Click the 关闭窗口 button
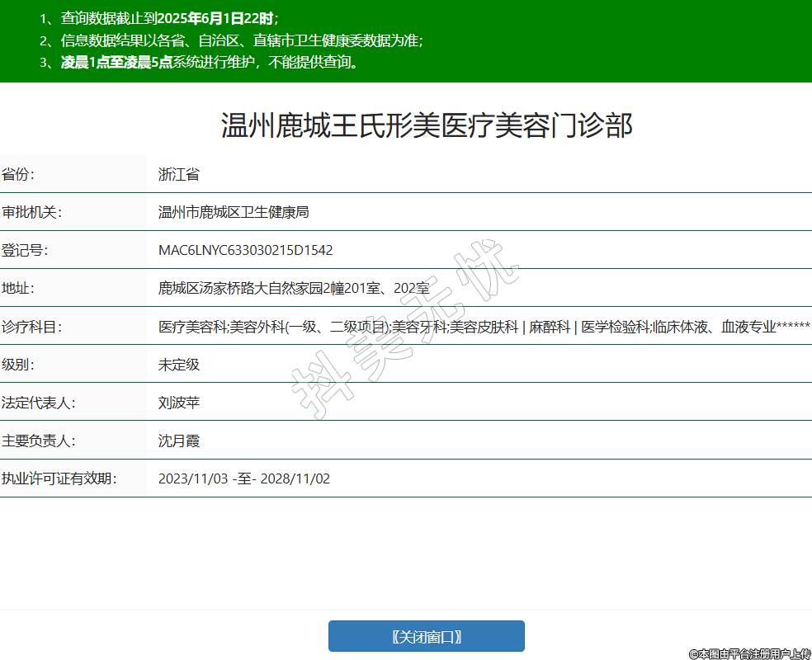Screen dimensions: 812x660 pyautogui.click(x=426, y=636)
